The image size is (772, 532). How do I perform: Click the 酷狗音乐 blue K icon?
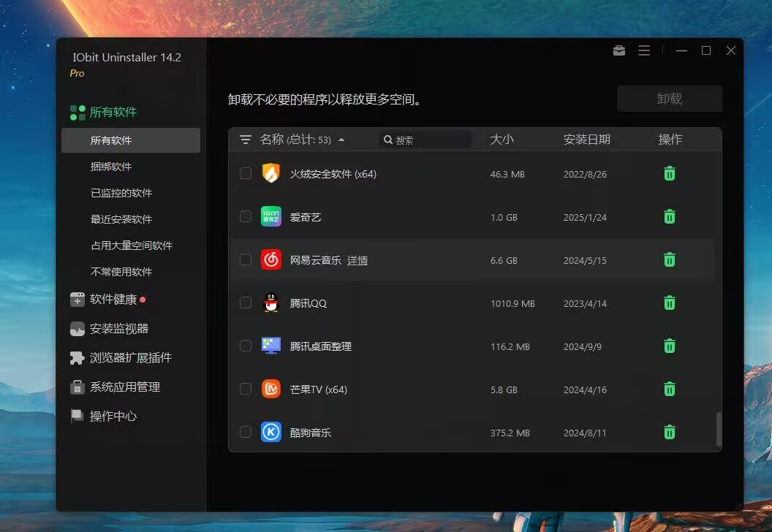270,432
